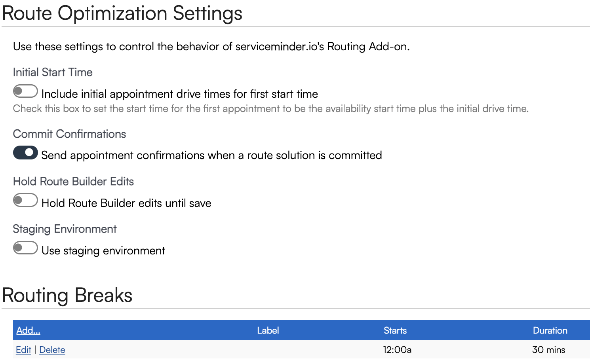Select the 30 mins duration cell
This screenshot has width=590, height=364.
[x=548, y=350]
